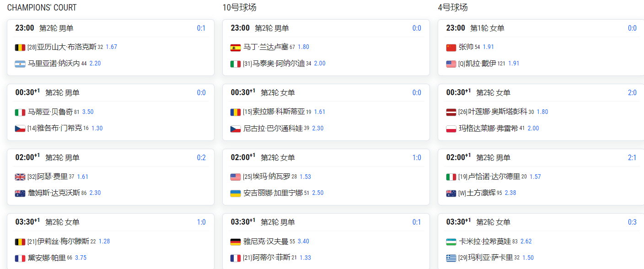Click Greece flag beside 玛利亚·萨卡里

click(451, 258)
